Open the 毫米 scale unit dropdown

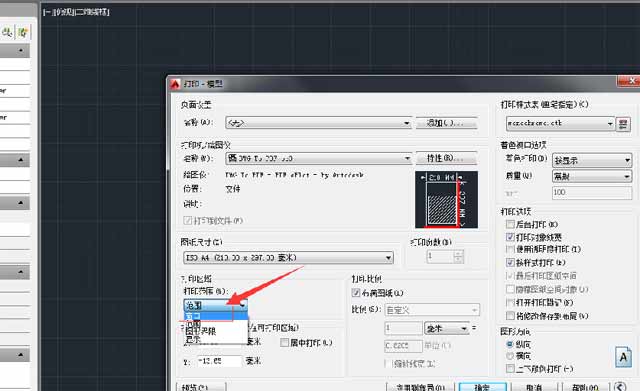[x=447, y=328]
